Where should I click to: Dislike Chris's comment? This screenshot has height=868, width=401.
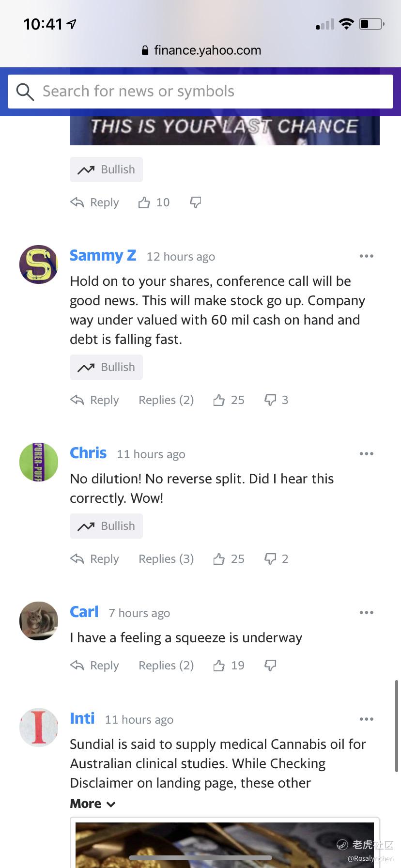(x=270, y=559)
